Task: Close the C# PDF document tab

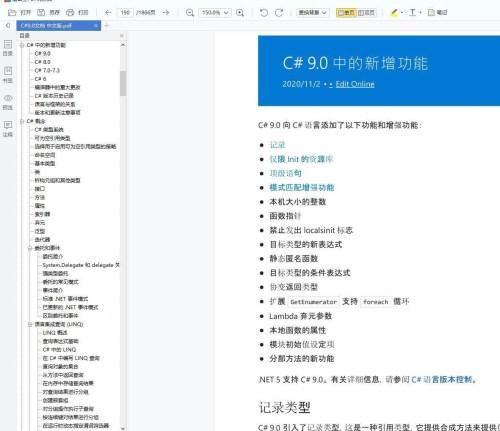Action: click(95, 26)
